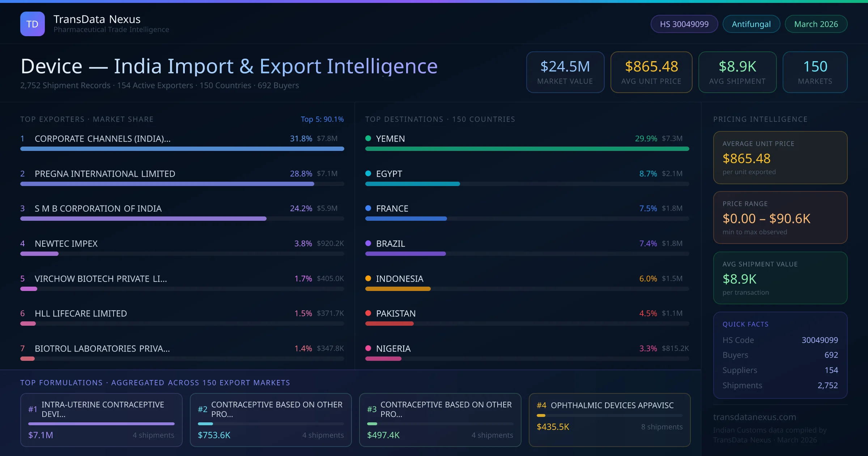Toggle the Antifungal category filter pill
Viewport: 868px width, 456px height.
[x=751, y=24]
